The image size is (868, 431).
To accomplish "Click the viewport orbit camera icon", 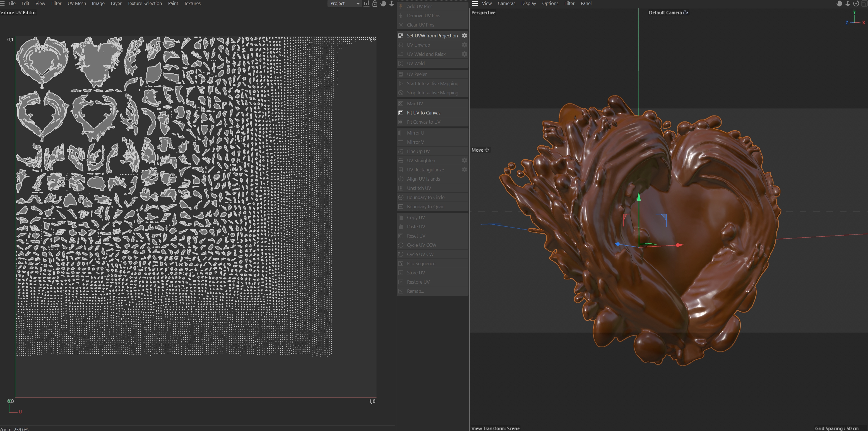I will pos(856,4).
